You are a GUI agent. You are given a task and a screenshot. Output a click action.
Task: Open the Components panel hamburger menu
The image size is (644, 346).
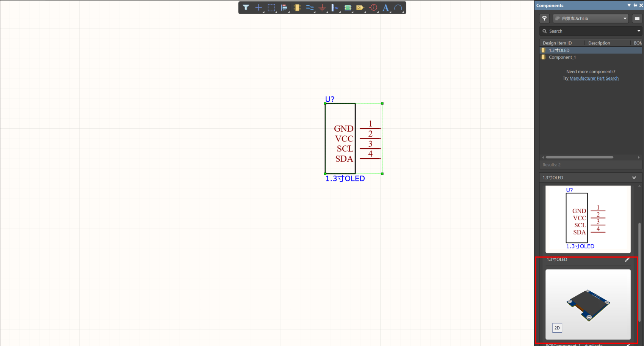(x=637, y=18)
